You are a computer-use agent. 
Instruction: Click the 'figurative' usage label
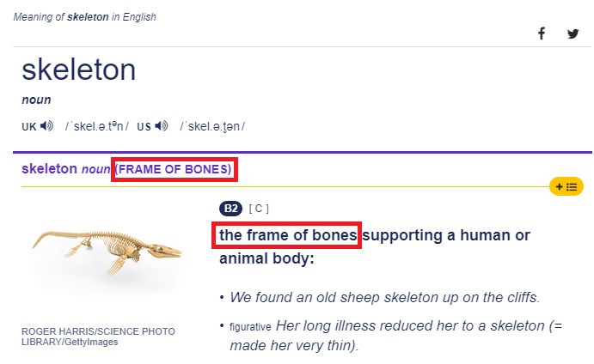(251, 327)
